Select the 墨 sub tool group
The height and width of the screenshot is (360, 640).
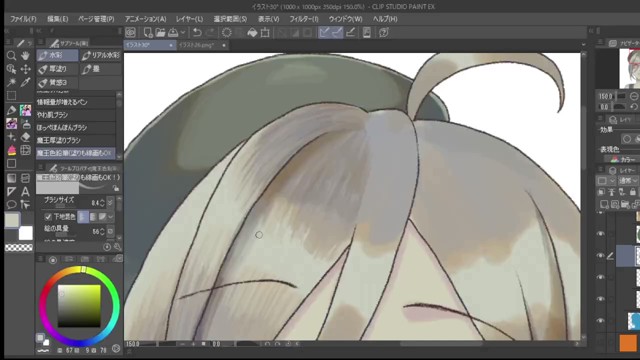coord(101,69)
